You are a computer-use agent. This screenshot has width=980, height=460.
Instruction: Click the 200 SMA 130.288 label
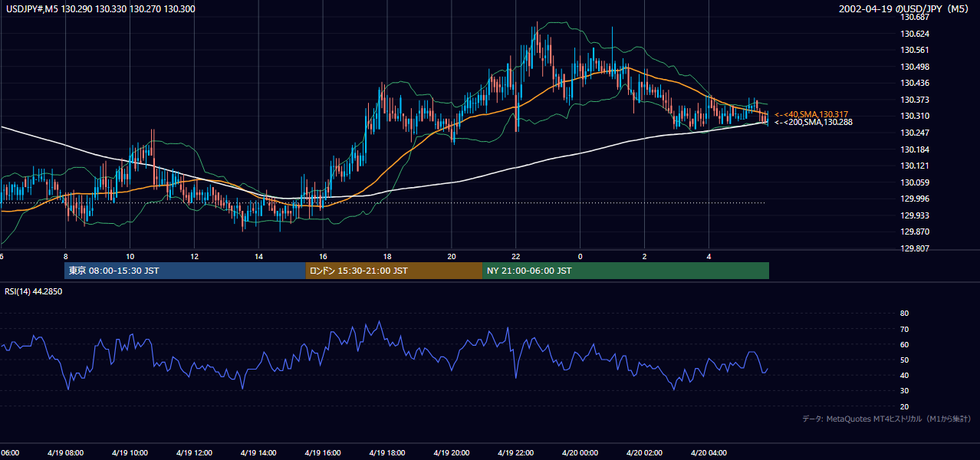point(813,122)
